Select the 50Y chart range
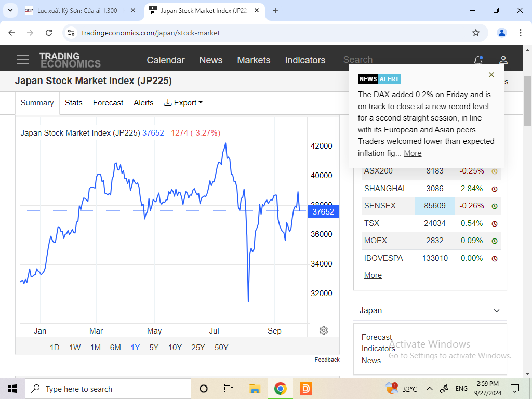This screenshot has height=399, width=532. coord(221,348)
